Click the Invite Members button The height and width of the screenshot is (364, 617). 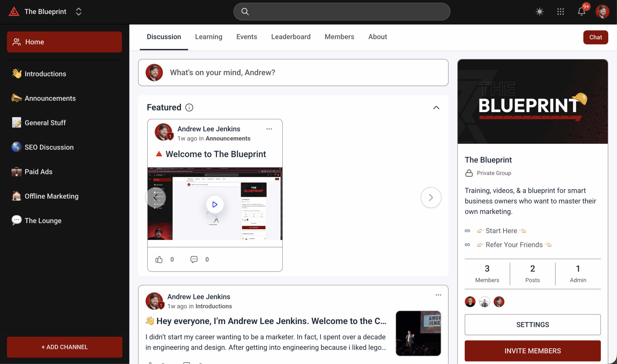pyautogui.click(x=532, y=351)
